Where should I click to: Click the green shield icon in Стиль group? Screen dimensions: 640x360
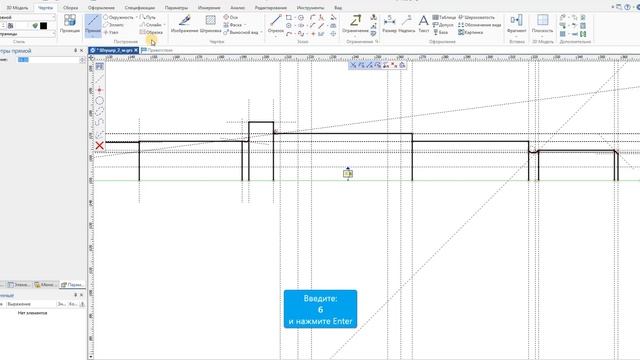point(35,26)
